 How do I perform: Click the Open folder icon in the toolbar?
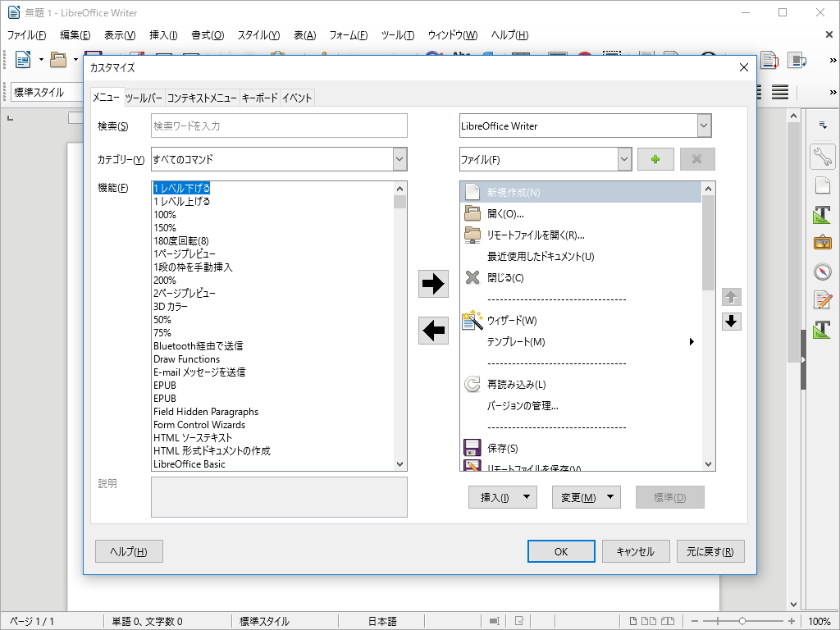click(x=58, y=59)
